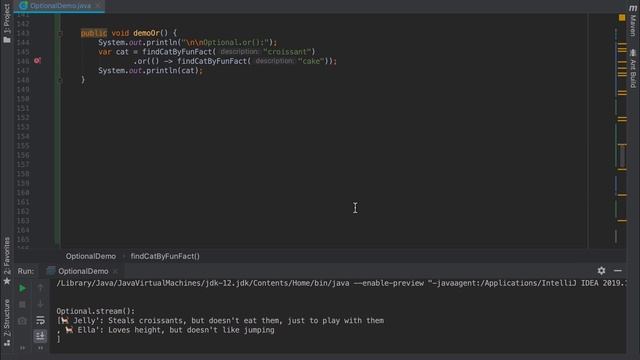
Task: Toggle the breakpoint on line 146
Action: 37,61
